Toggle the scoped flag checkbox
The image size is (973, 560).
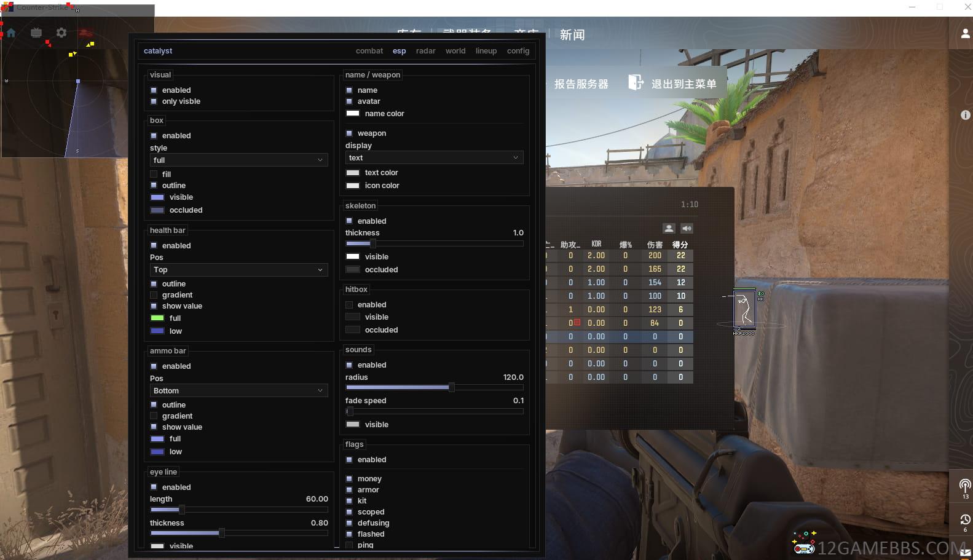pyautogui.click(x=349, y=512)
